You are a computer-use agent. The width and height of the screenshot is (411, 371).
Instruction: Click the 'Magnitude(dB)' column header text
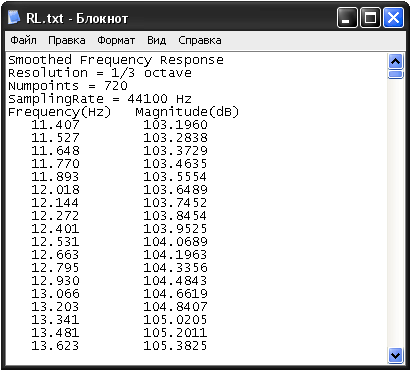(187, 112)
